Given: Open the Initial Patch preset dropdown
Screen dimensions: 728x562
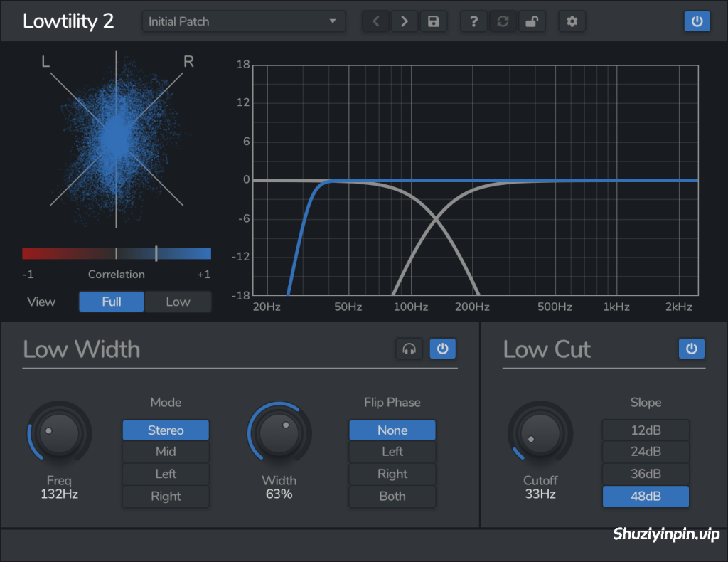Looking at the screenshot, I should pyautogui.click(x=244, y=21).
